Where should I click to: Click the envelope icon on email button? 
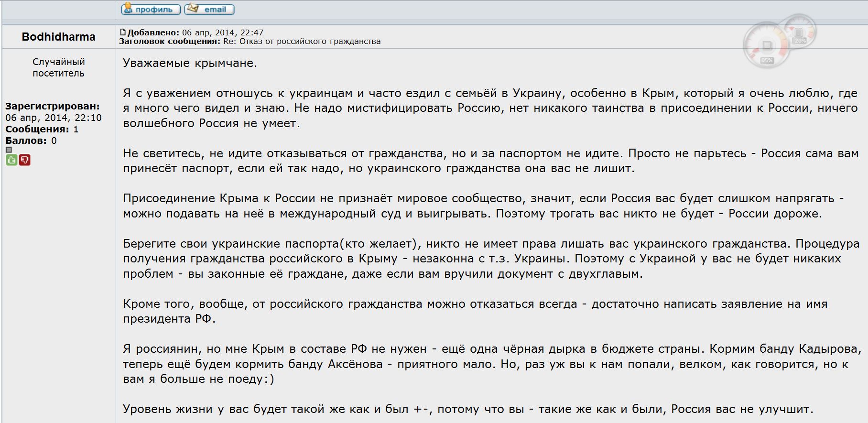[193, 8]
